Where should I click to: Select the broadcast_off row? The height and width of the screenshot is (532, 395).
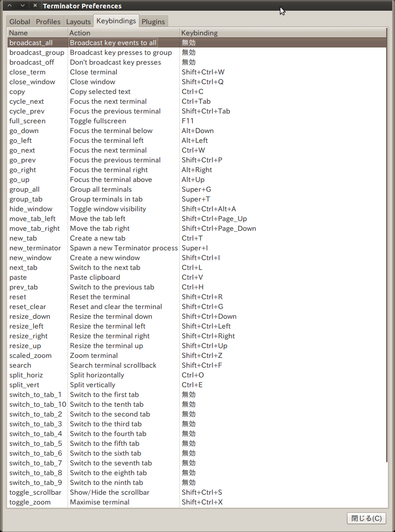pos(197,62)
